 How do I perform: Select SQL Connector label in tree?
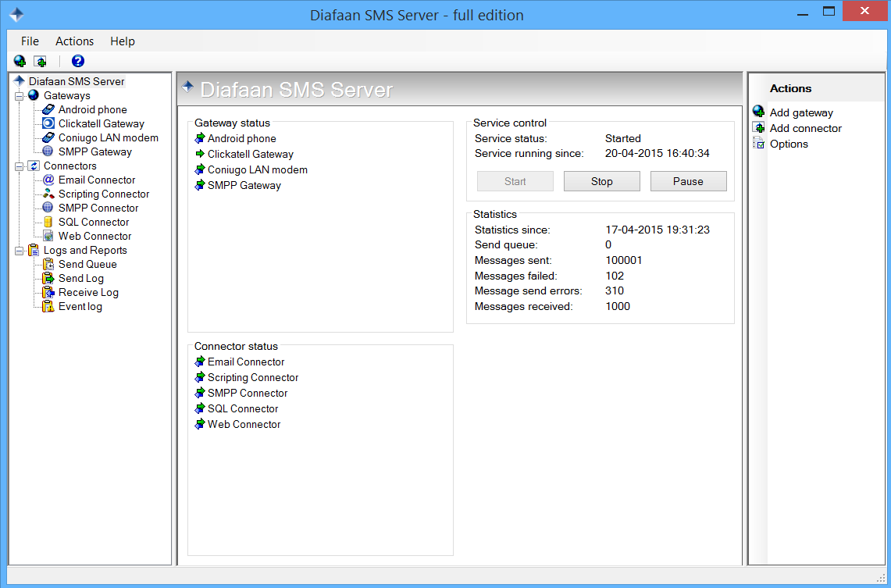[x=94, y=222]
